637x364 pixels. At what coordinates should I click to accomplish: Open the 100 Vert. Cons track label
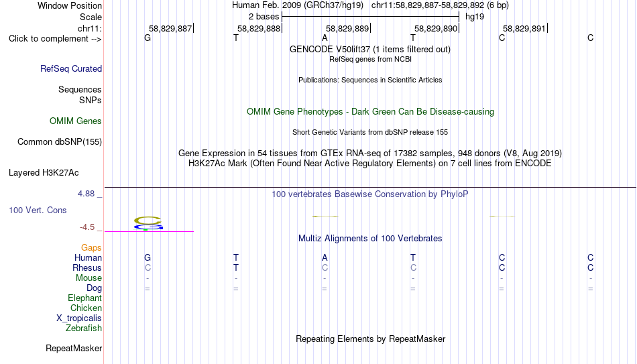click(x=38, y=210)
